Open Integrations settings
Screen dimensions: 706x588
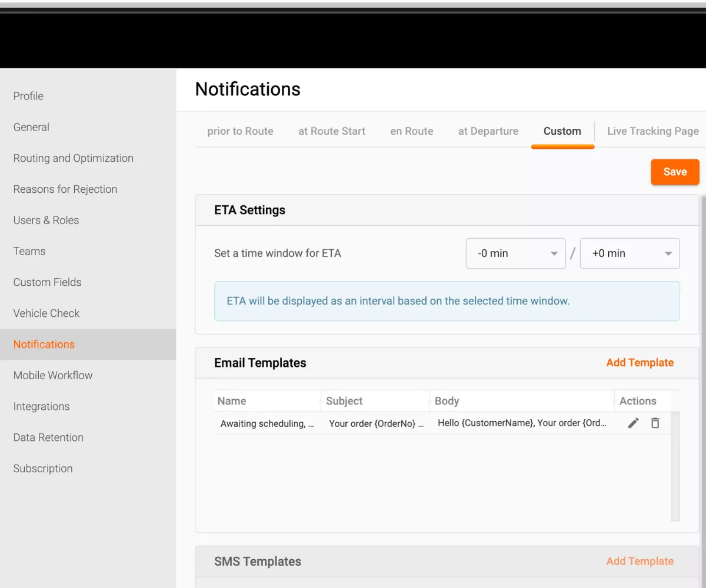click(x=88, y=406)
